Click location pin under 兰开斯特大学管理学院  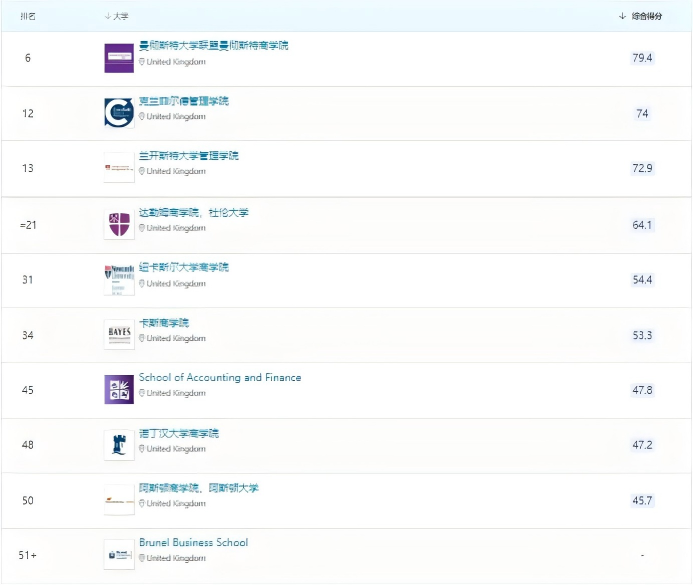[142, 171]
